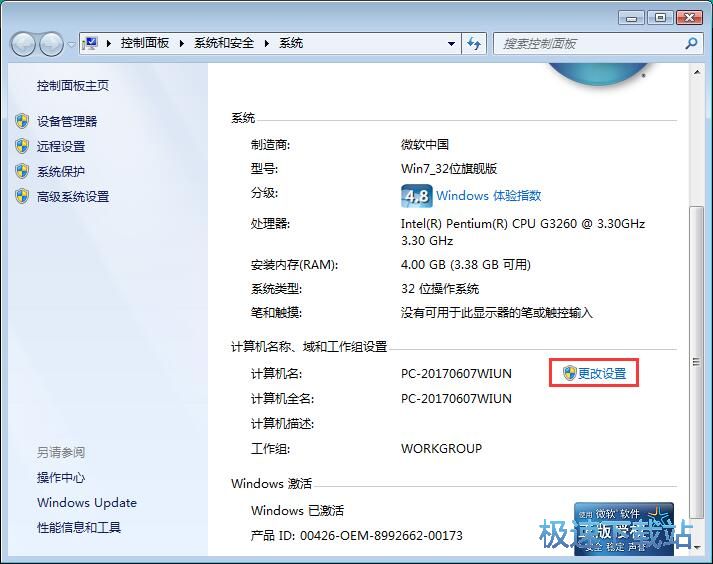Select 控制面板 breadcrumb in address bar
The height and width of the screenshot is (564, 713).
(x=145, y=43)
